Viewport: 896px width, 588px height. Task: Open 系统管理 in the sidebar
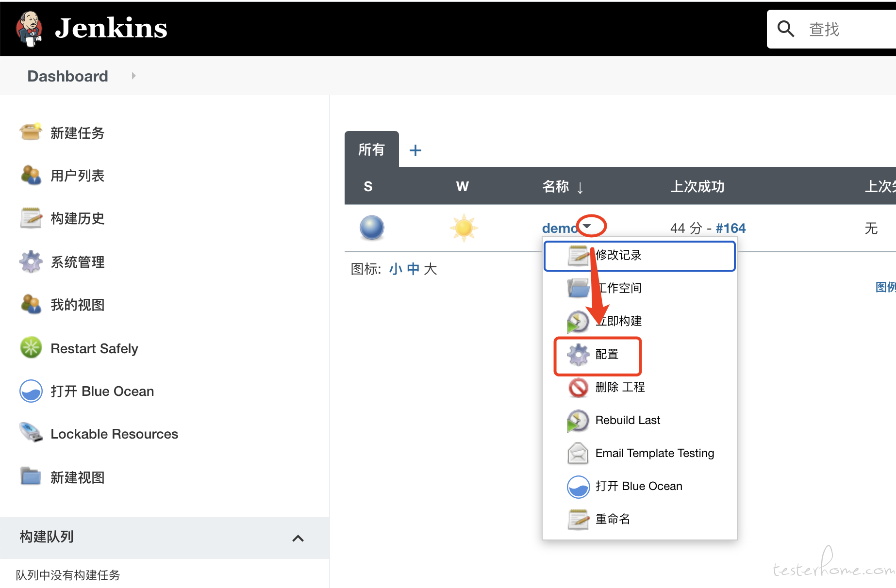click(78, 262)
